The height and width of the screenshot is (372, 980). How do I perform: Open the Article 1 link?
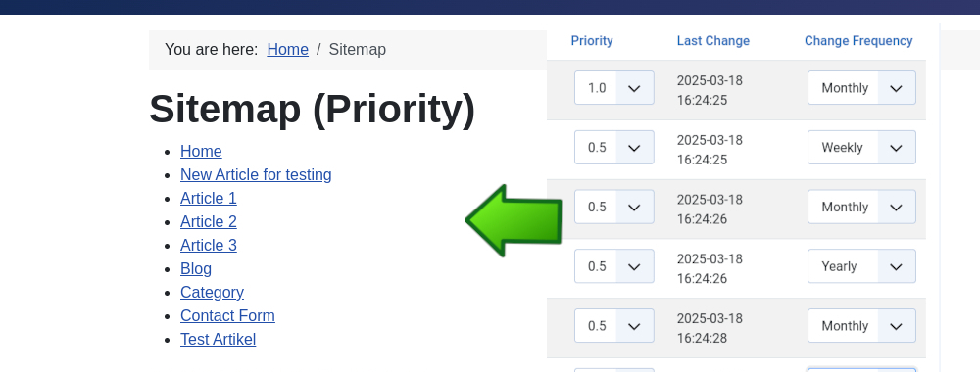pos(209,198)
